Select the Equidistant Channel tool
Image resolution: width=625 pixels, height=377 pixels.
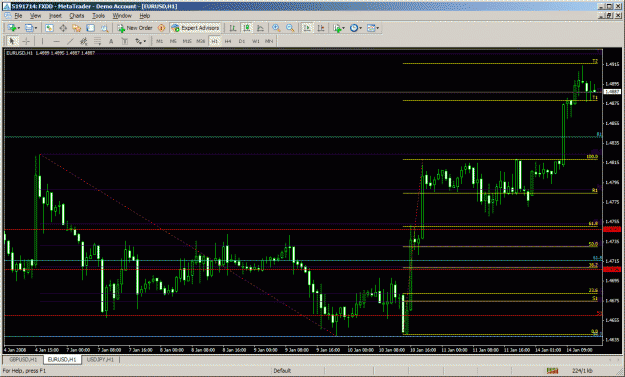pos(84,41)
